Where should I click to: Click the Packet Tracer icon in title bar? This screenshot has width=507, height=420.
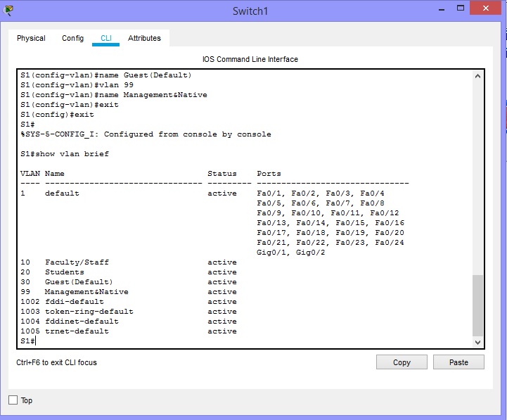click(x=8, y=10)
